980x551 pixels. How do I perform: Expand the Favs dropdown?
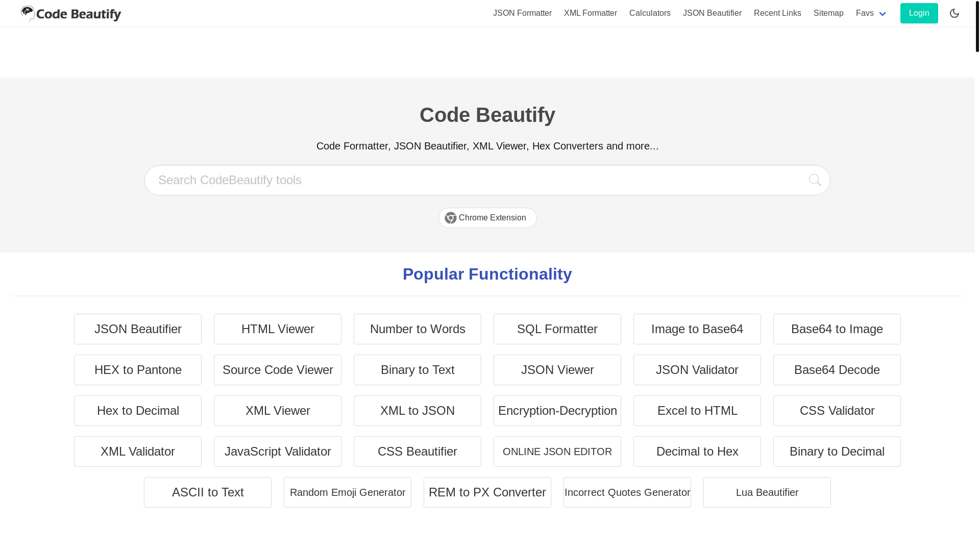pyautogui.click(x=871, y=13)
